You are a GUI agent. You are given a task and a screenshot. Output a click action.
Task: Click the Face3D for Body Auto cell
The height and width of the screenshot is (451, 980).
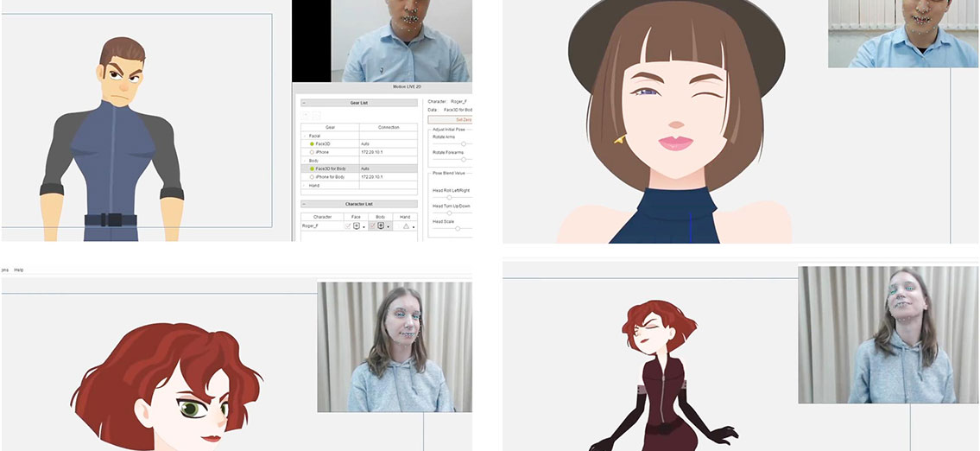[x=389, y=168]
